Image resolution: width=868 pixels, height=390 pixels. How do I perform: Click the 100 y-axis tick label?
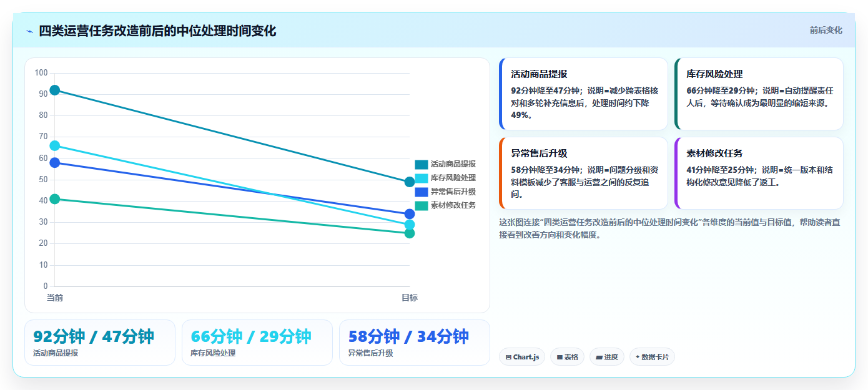coord(41,73)
